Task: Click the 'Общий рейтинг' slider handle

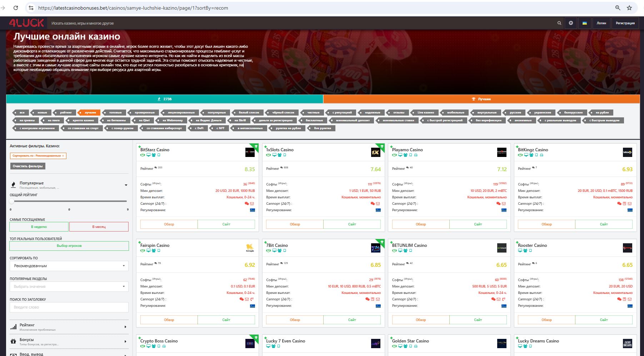Action: (x=12, y=201)
